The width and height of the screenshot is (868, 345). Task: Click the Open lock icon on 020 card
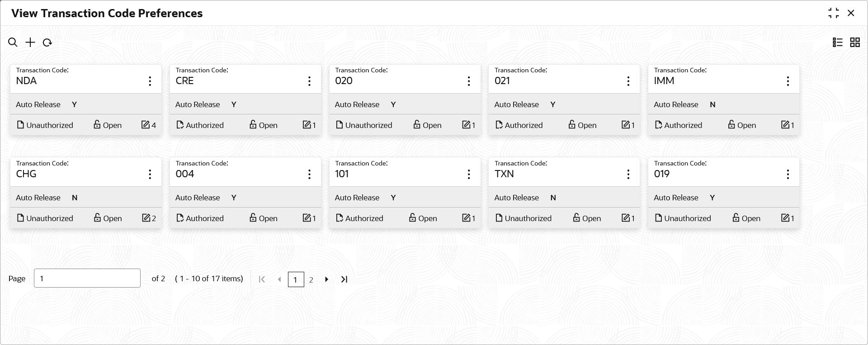point(417,124)
